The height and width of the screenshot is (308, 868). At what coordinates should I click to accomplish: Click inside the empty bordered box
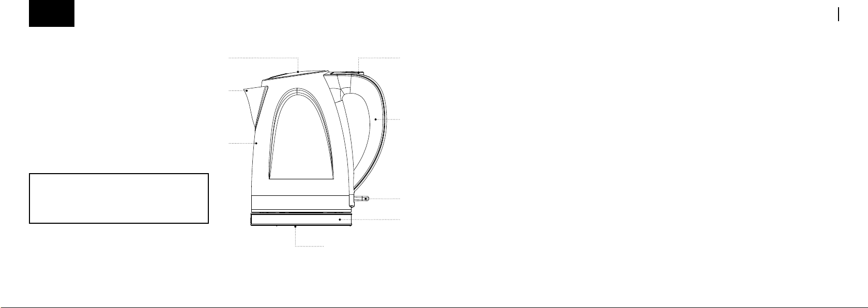pos(119,198)
